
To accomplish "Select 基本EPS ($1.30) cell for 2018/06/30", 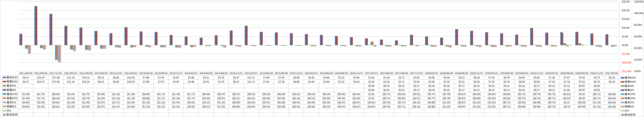I will coord(447,102).
